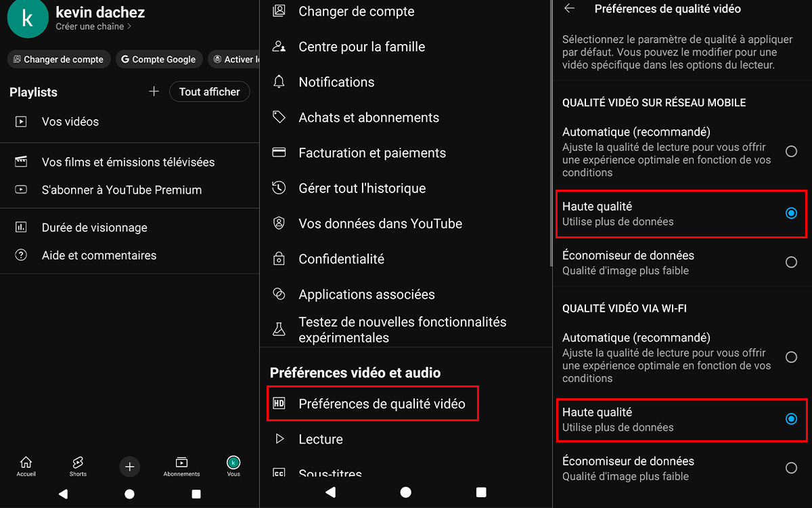Select Haute qualité under réseau mobile
Viewport: 812px width, 508px height.
pos(791,213)
